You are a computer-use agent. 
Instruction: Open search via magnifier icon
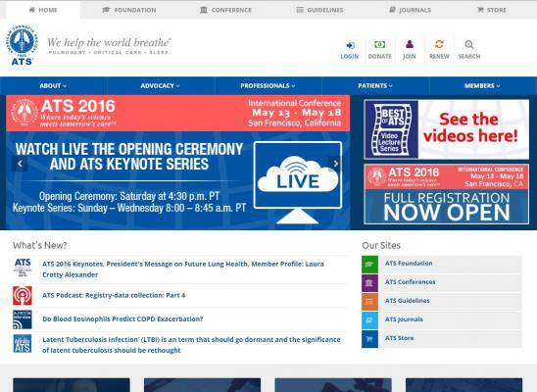(x=469, y=44)
